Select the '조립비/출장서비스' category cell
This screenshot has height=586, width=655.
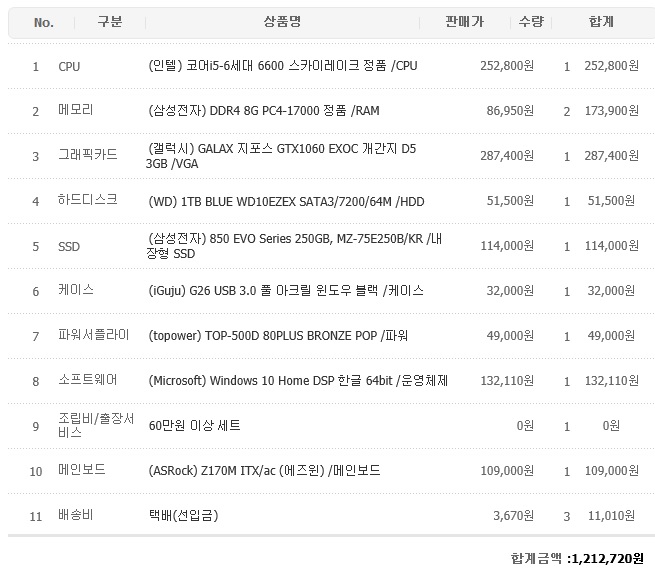pyautogui.click(x=96, y=425)
